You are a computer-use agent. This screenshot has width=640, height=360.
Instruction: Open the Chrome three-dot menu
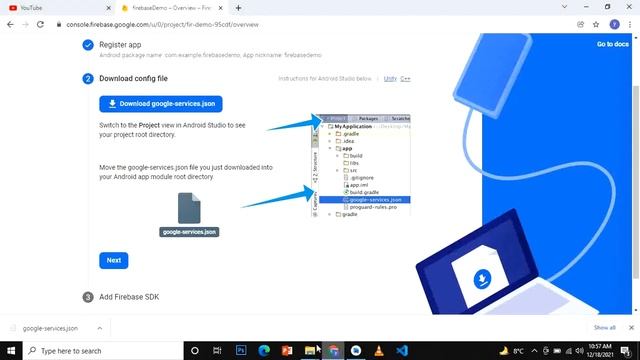(x=630, y=24)
